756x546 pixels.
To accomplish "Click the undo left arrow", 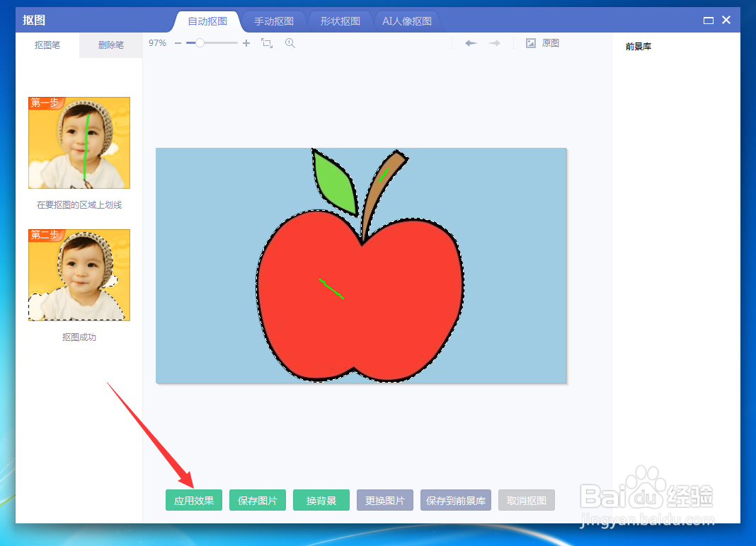I will tap(471, 43).
